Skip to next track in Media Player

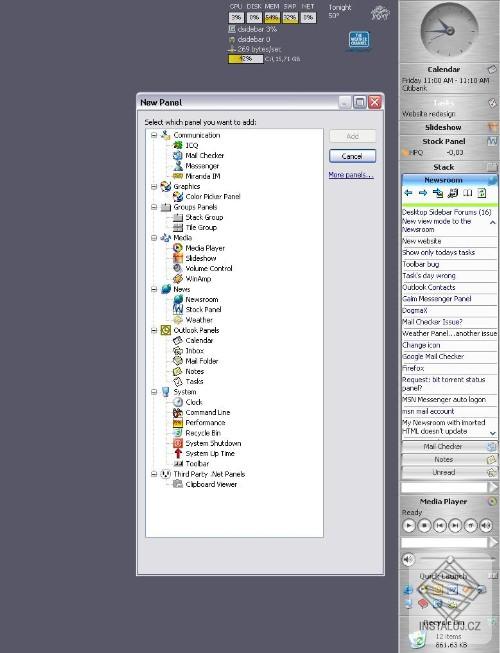pyautogui.click(x=455, y=526)
